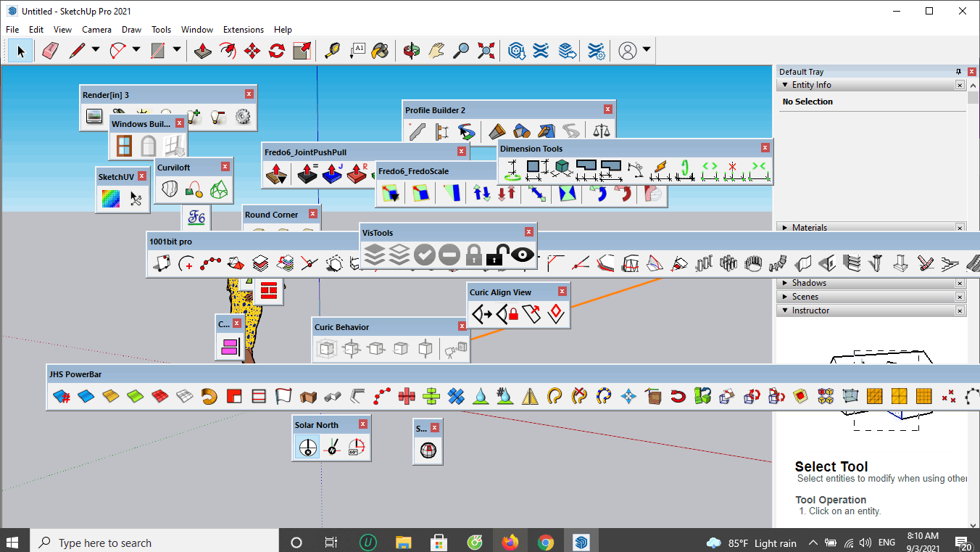Choose the Zoom Extents tool
This screenshot has width=980, height=552.
coord(486,51)
